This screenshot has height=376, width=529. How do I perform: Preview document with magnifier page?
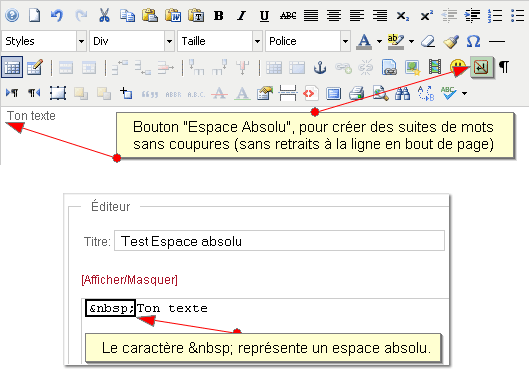click(380, 93)
